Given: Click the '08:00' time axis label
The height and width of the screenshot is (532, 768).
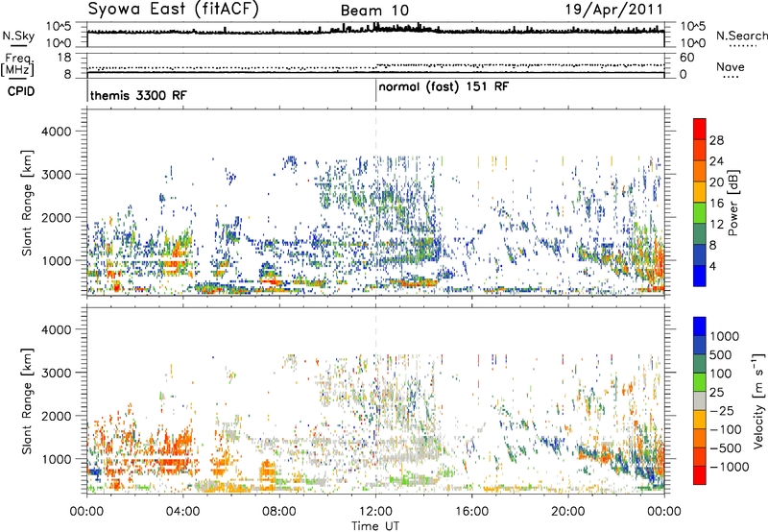Looking at the screenshot, I should pos(279,512).
